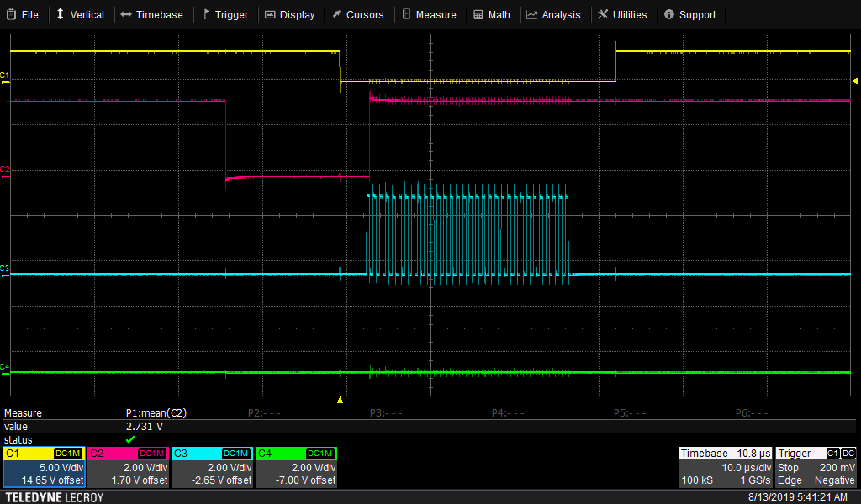
Task: Click the trigger level marker on right edge
Action: pos(855,81)
